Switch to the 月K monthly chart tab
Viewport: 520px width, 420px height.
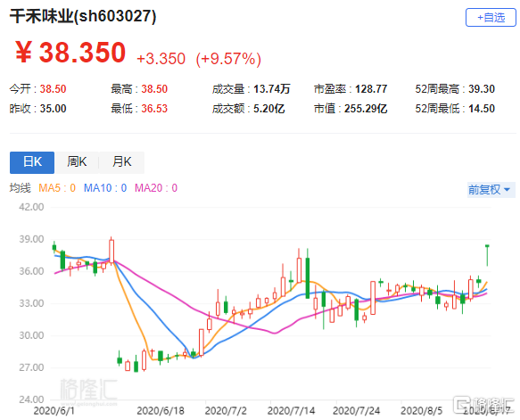(x=121, y=162)
